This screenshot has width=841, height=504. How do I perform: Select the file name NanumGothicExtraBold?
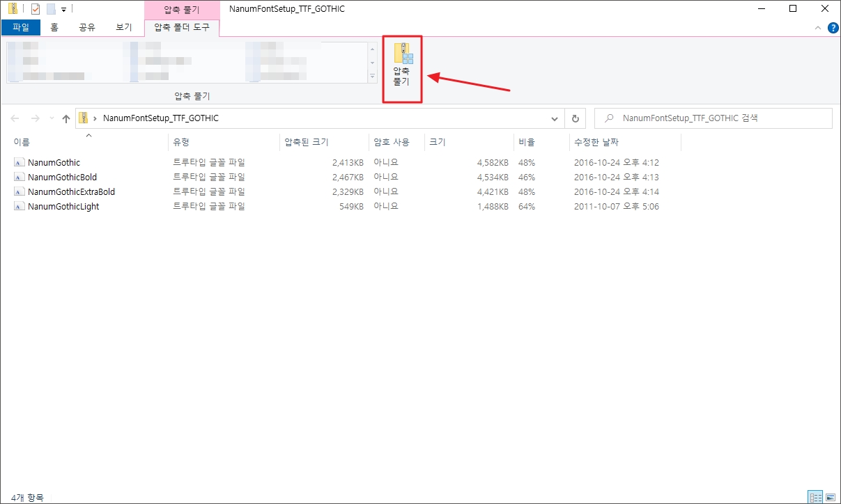click(72, 191)
